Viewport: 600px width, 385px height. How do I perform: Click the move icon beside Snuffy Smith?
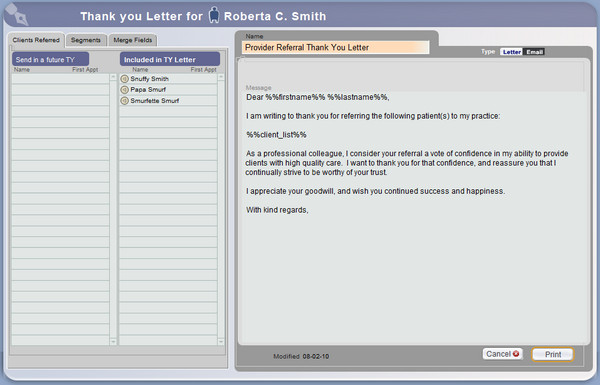click(124, 79)
